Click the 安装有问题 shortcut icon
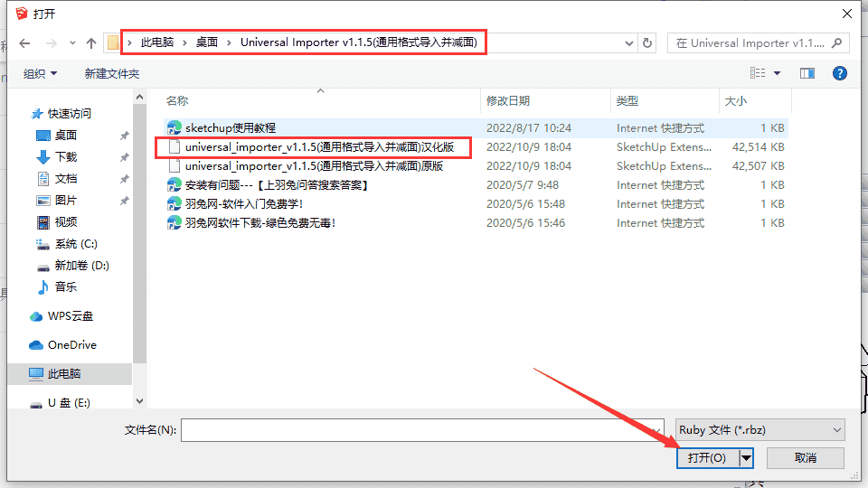The image size is (868, 488). pos(175,184)
